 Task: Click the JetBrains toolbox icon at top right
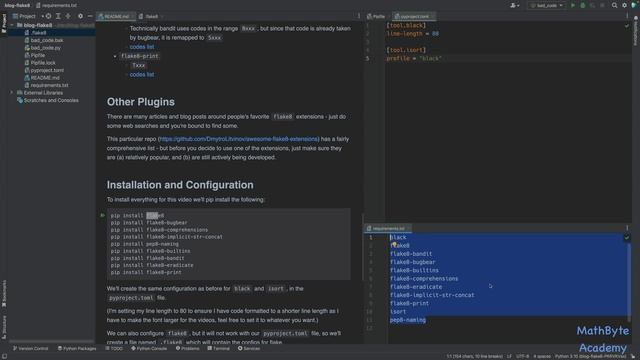pyautogui.click(x=634, y=5)
